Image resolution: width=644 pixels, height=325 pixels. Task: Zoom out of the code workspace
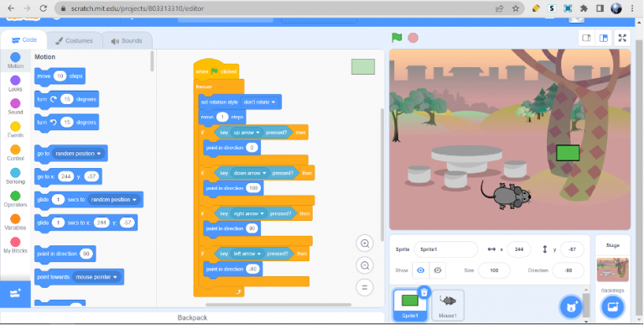364,265
